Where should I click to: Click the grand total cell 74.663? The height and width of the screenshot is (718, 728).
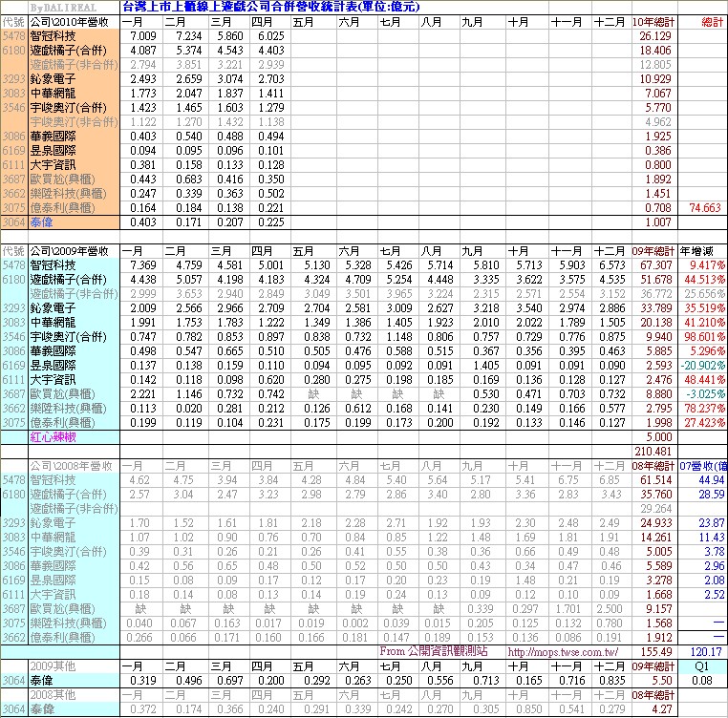pyautogui.click(x=705, y=208)
